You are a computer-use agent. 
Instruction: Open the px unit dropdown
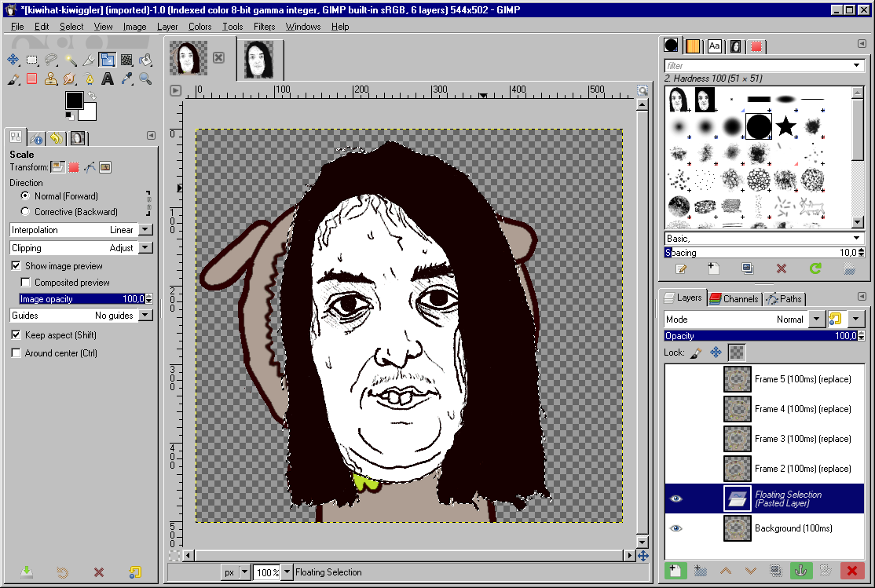[244, 572]
